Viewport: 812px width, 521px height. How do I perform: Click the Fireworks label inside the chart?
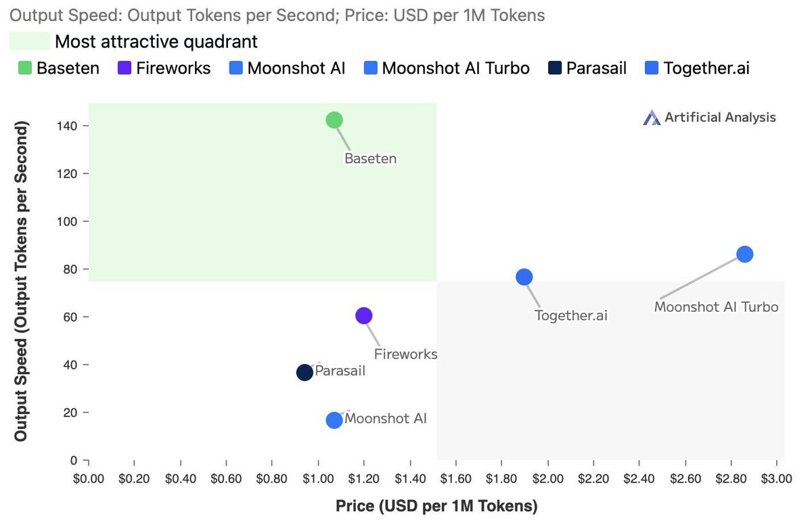click(x=406, y=355)
